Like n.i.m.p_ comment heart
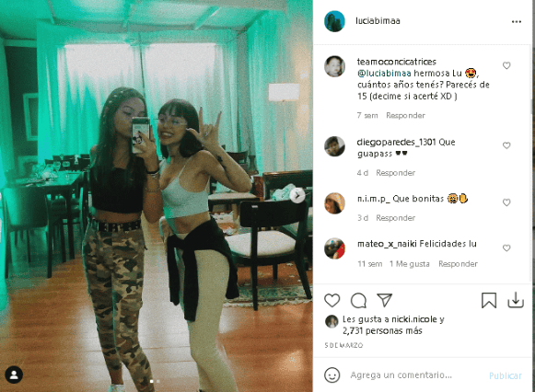 (x=506, y=202)
